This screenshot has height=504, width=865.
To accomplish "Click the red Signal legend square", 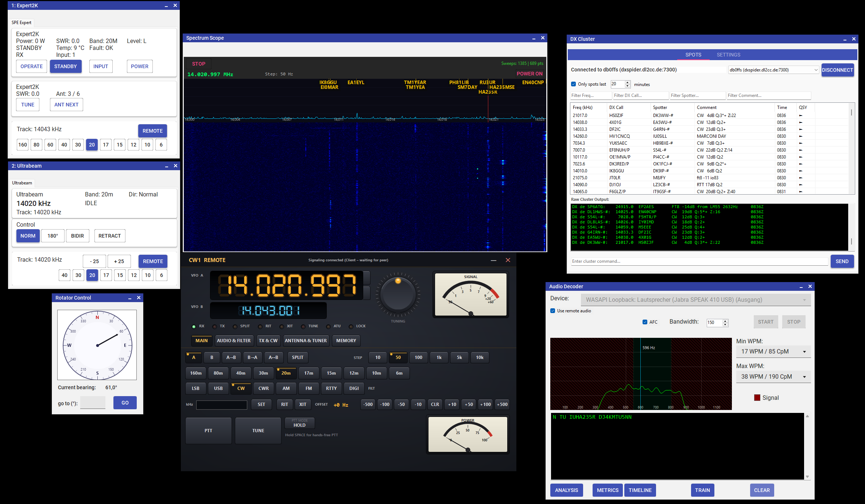I will point(757,398).
